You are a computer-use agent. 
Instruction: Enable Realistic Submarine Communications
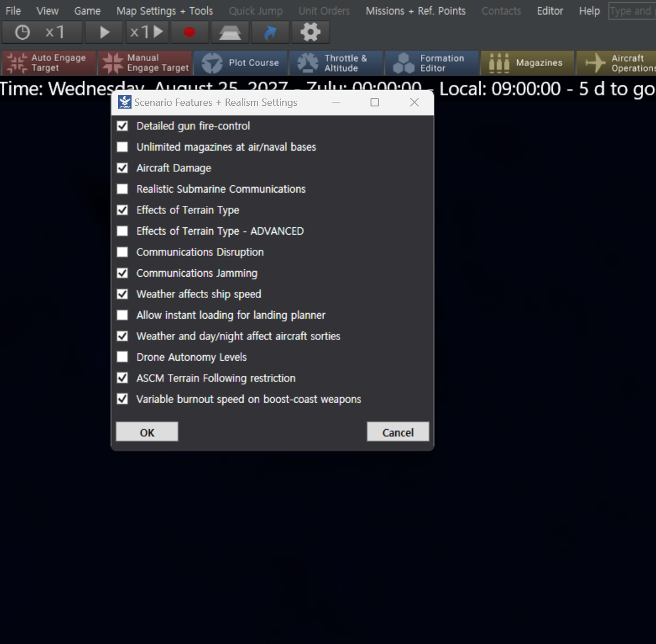122,189
